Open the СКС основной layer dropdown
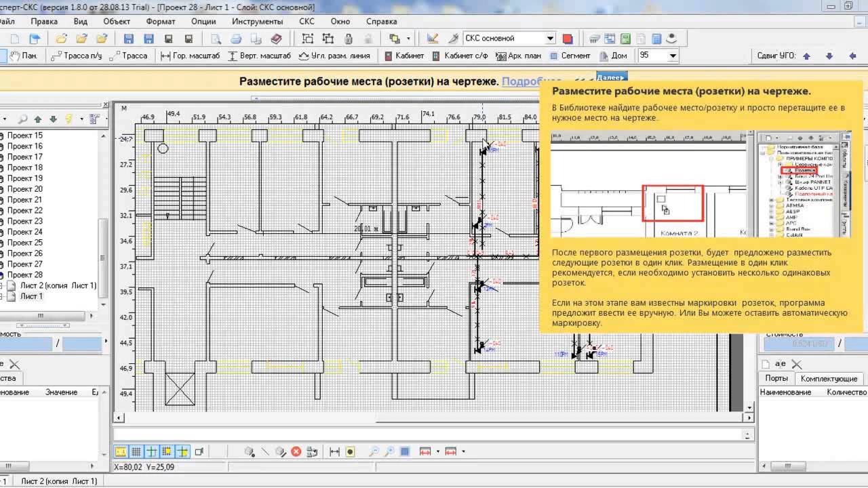The height and width of the screenshot is (488, 868). 550,39
